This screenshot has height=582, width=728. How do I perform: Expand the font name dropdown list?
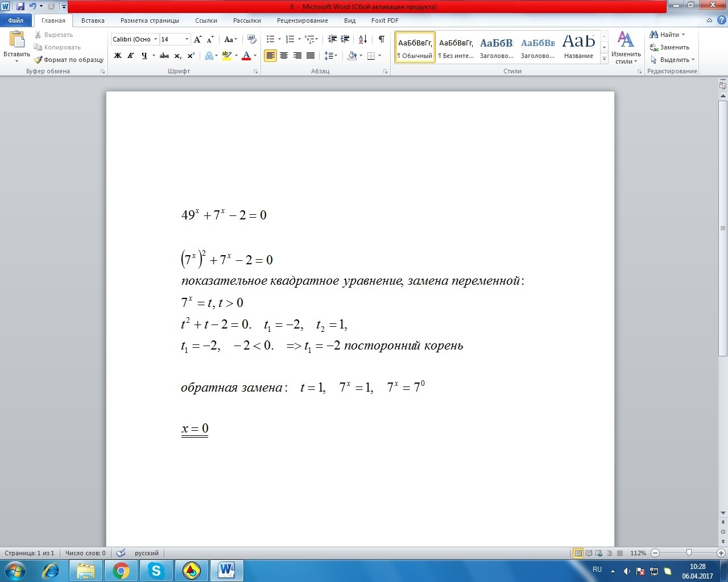point(155,39)
